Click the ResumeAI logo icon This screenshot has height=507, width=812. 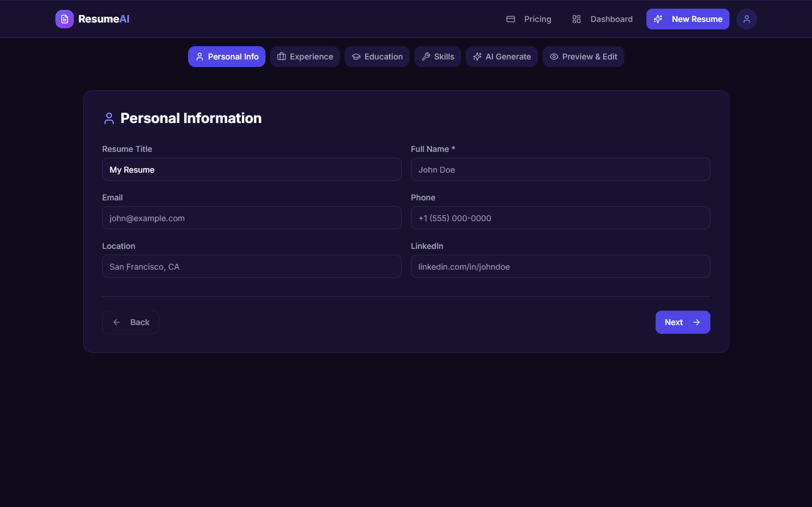coord(64,18)
